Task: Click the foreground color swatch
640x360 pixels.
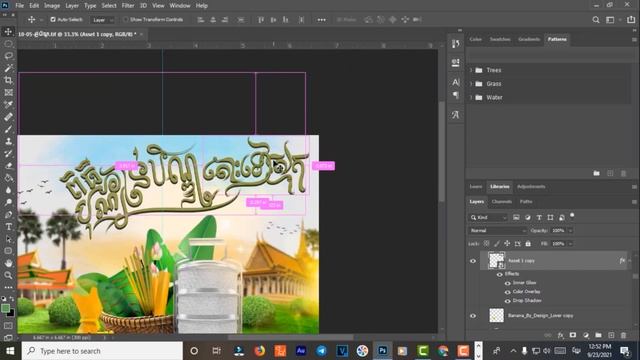Action: [x=5, y=308]
